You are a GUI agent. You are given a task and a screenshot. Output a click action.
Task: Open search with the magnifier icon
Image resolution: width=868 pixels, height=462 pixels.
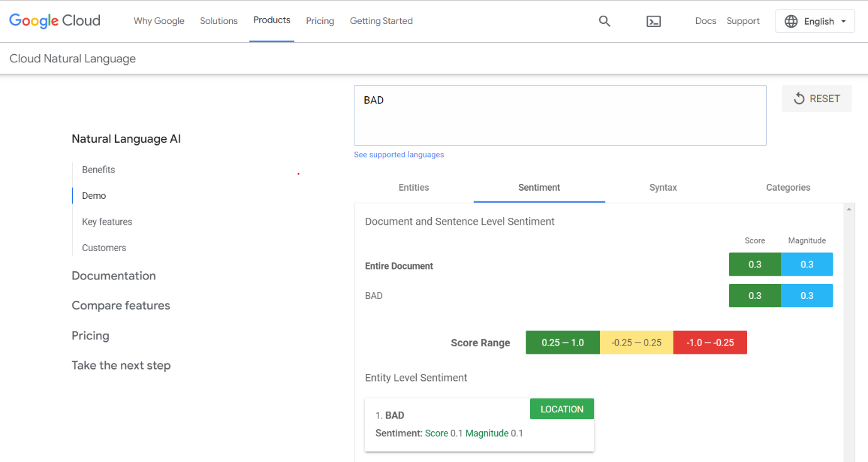click(x=604, y=21)
